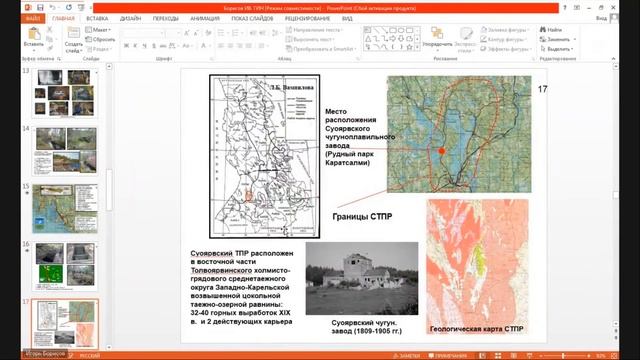Image resolution: width=640 pixels, height=360 pixels.
Task: Open Эффекты фигуры (Shape Effects) dropdown
Action: (505, 49)
